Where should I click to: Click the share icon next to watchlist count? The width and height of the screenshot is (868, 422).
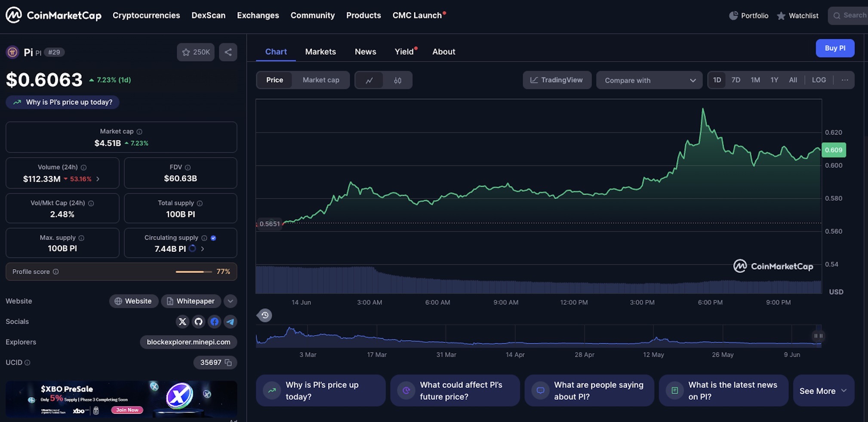[x=228, y=52]
